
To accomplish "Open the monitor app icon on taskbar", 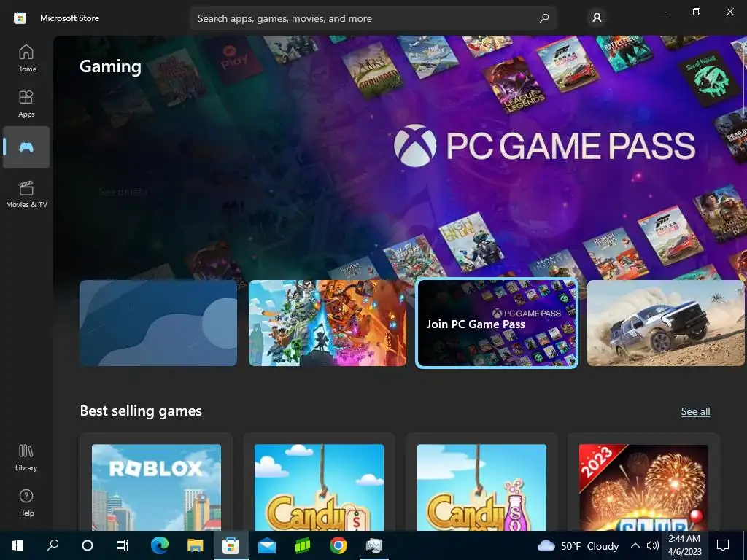I will [374, 545].
